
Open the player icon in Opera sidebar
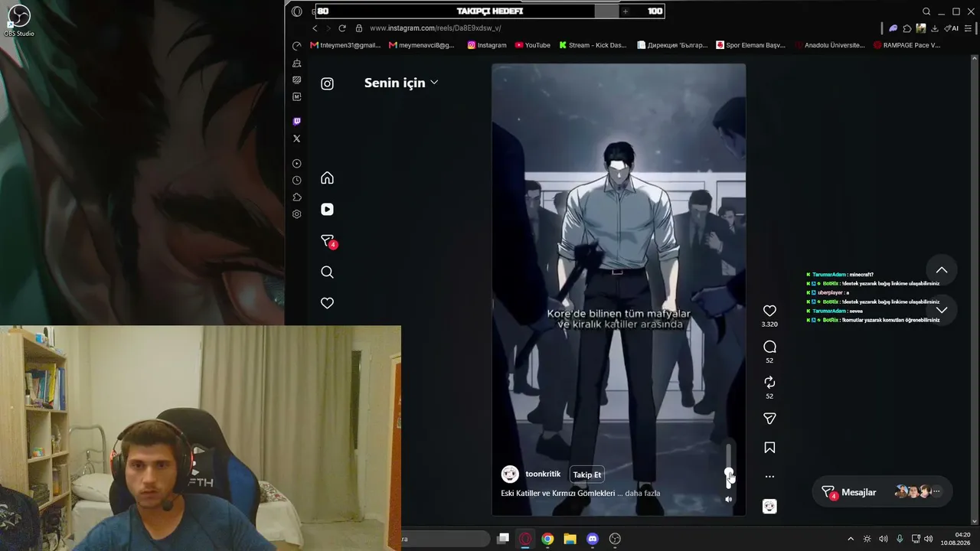[297, 164]
